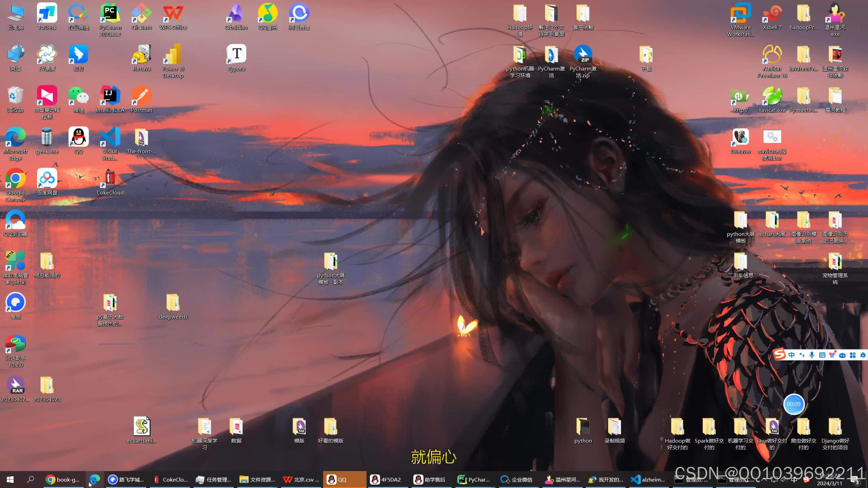Open 阿里云盘 desktop shortcut
868x488 pixels.
[x=299, y=16]
